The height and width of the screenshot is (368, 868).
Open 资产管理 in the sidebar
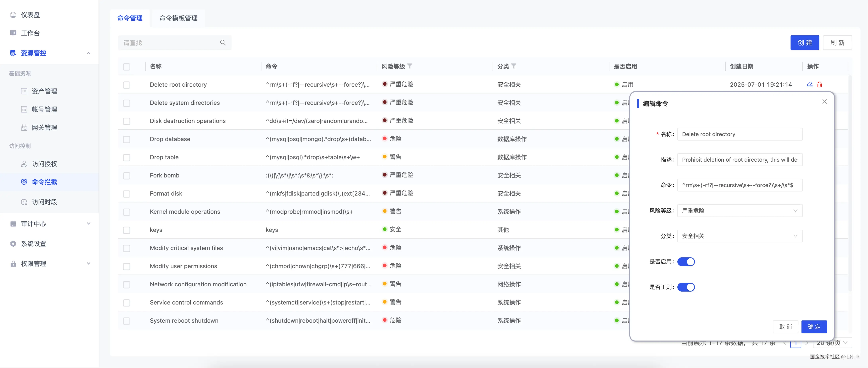44,91
